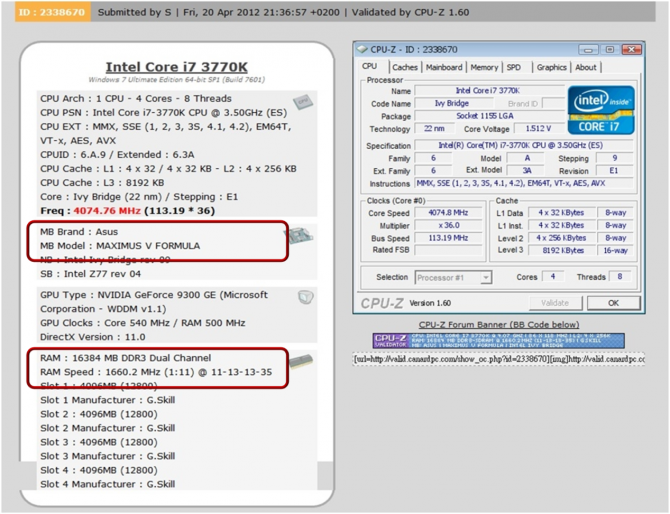Click the Level 2 value 4 x 256 KBytes
The height and width of the screenshot is (514, 670).
point(561,238)
